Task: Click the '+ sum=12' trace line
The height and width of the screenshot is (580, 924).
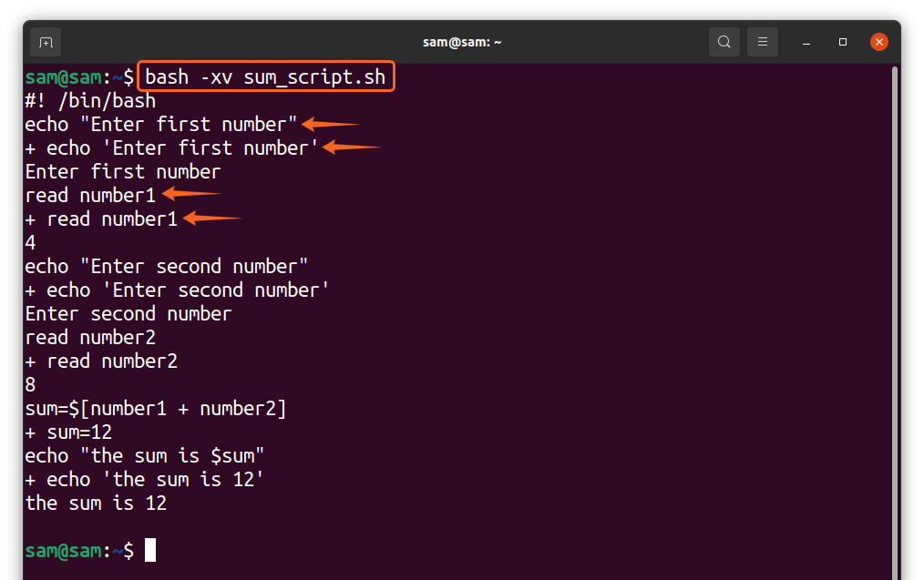Action: 68,432
